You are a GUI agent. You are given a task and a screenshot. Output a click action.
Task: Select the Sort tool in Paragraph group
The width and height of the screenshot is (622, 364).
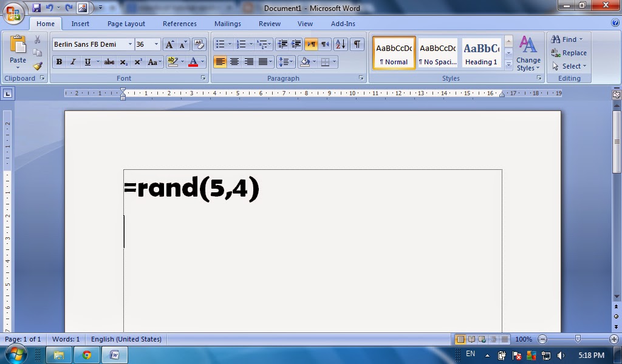340,44
